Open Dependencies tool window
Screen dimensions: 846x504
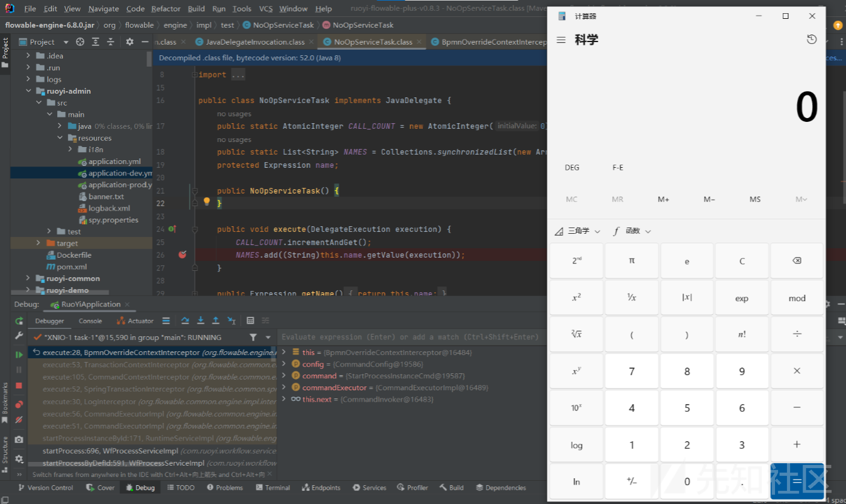(501, 488)
